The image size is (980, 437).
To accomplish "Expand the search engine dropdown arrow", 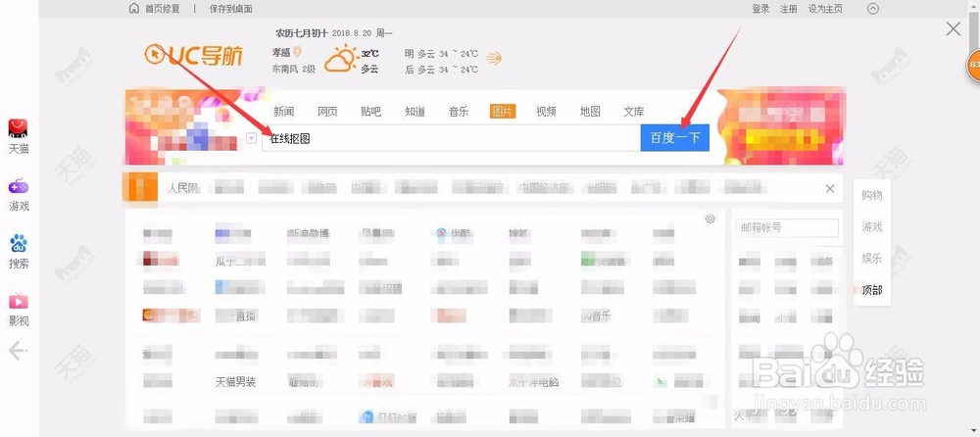I will coord(252,138).
